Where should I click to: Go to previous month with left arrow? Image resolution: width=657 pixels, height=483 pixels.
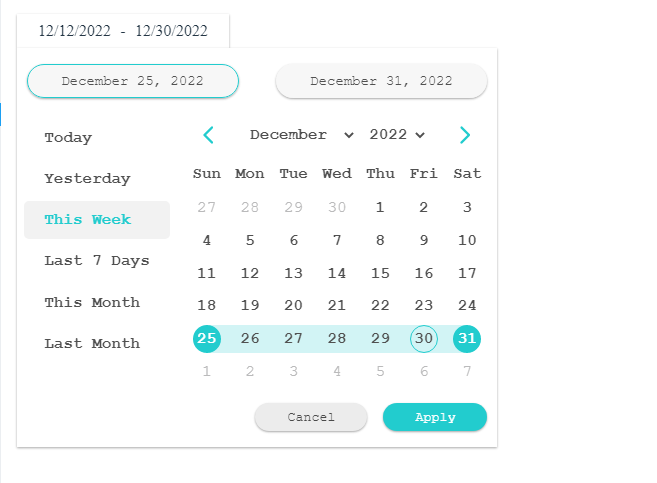pos(208,135)
